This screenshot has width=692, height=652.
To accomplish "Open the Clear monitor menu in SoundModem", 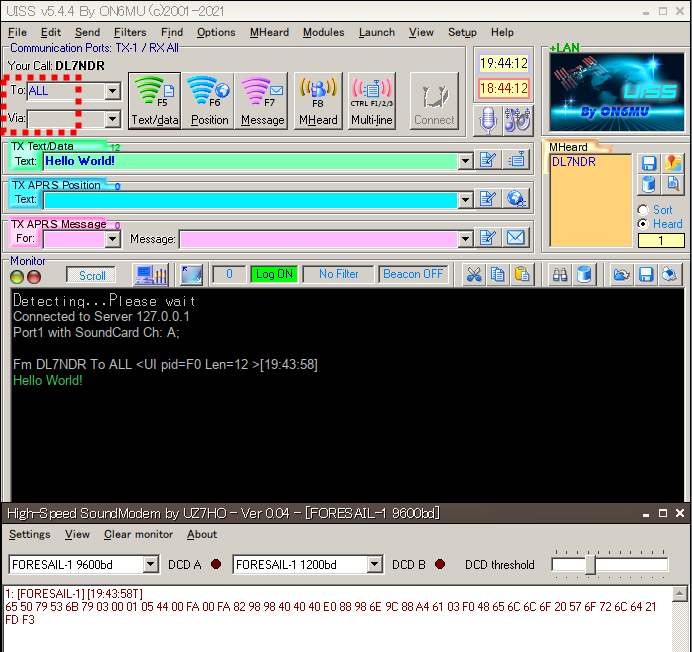I will click(x=138, y=535).
